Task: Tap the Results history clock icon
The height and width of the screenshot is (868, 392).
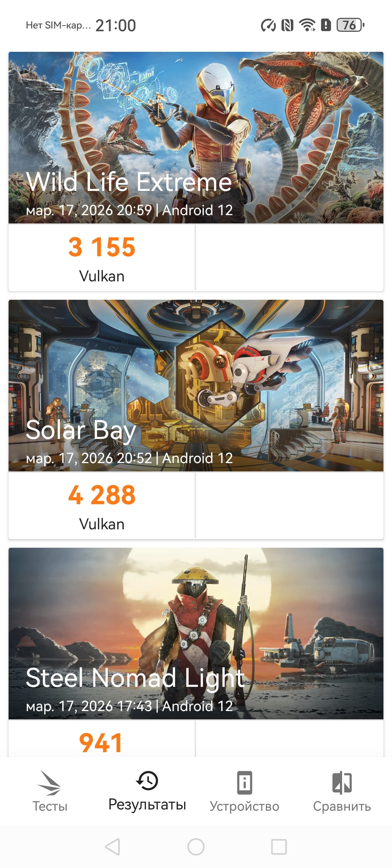Action: tap(147, 781)
